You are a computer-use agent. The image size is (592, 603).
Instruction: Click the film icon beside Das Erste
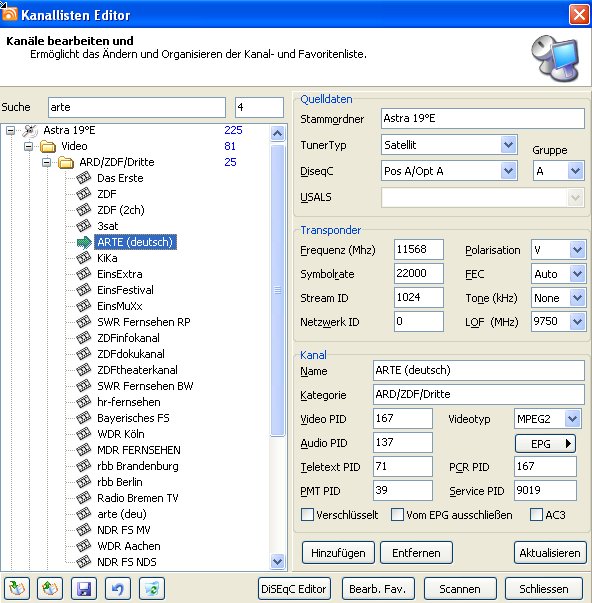pyautogui.click(x=83, y=178)
